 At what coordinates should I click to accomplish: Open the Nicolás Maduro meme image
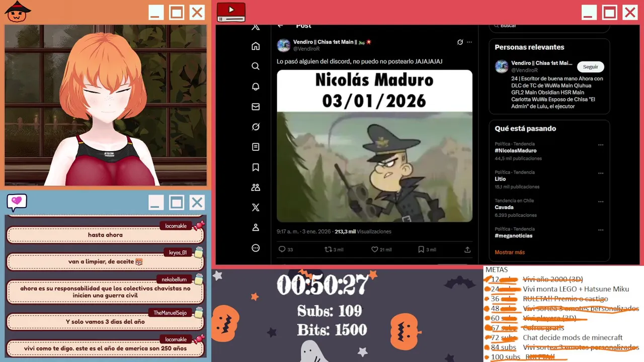tap(374, 146)
